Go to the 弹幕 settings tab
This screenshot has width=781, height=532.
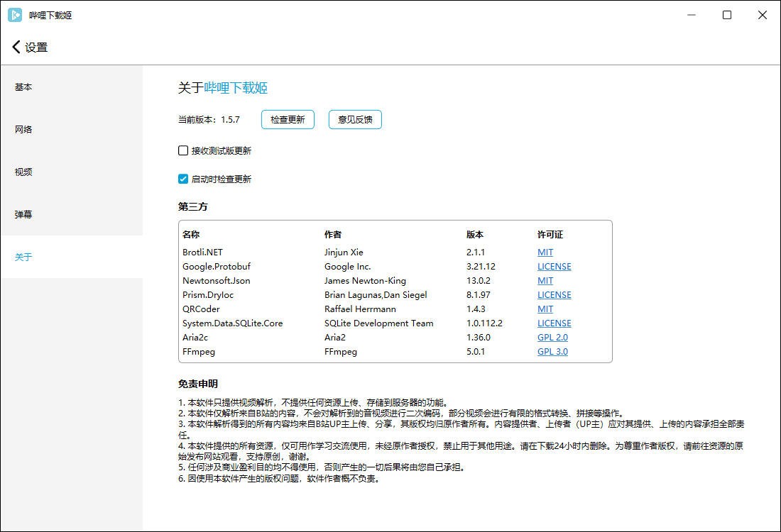(x=71, y=214)
